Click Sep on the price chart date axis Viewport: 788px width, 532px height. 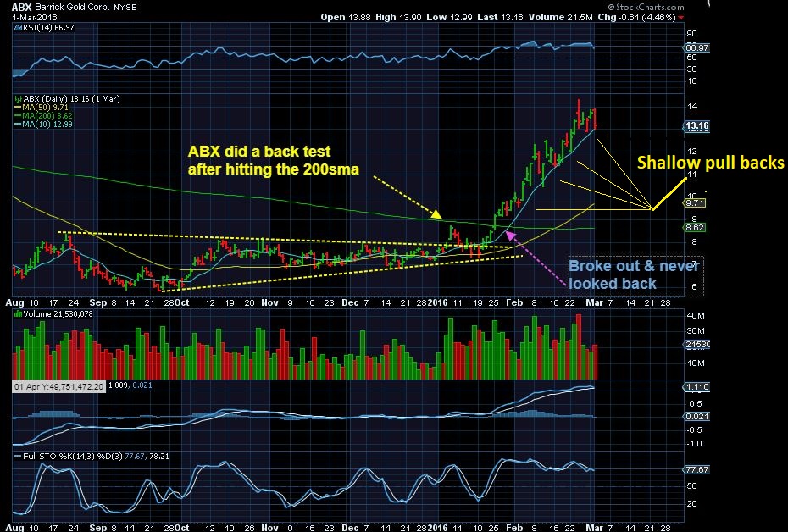[x=97, y=302]
